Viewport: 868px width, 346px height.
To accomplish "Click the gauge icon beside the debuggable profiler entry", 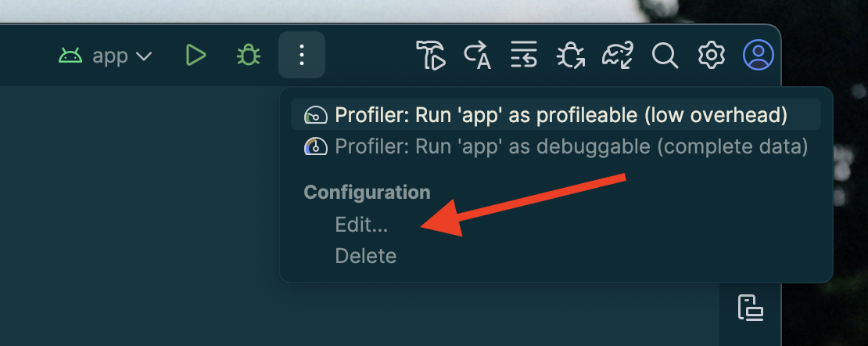I will [x=315, y=146].
